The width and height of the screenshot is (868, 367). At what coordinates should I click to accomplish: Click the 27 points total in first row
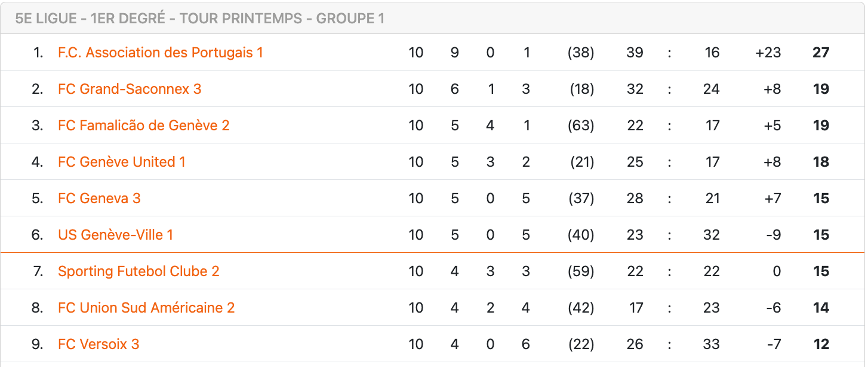click(x=821, y=53)
